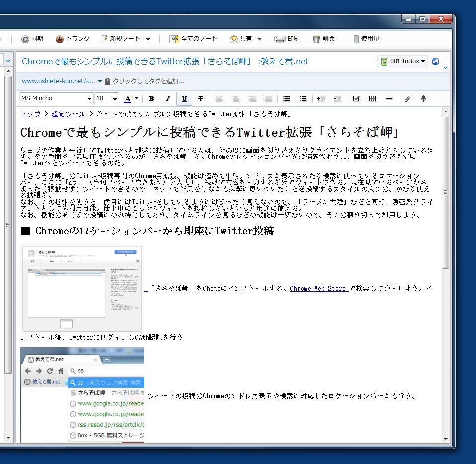The height and width of the screenshot is (464, 476).
Task: Click the font color A icon
Action: 128,99
